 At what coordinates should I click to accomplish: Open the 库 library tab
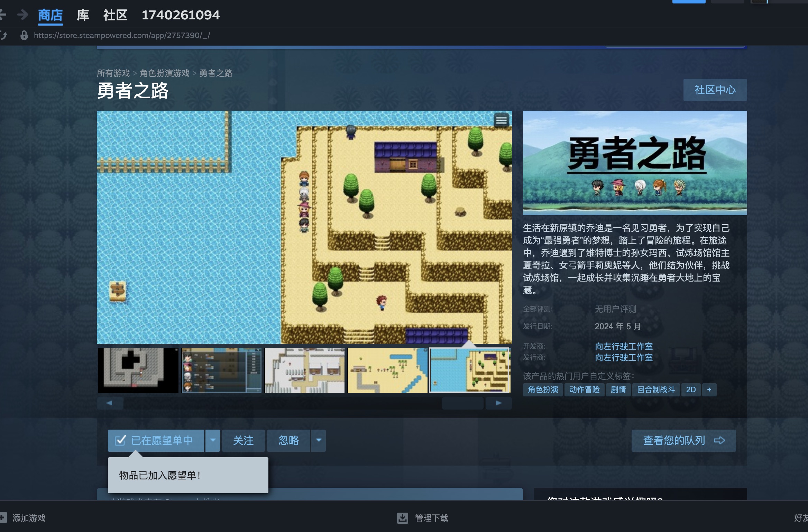click(x=83, y=15)
